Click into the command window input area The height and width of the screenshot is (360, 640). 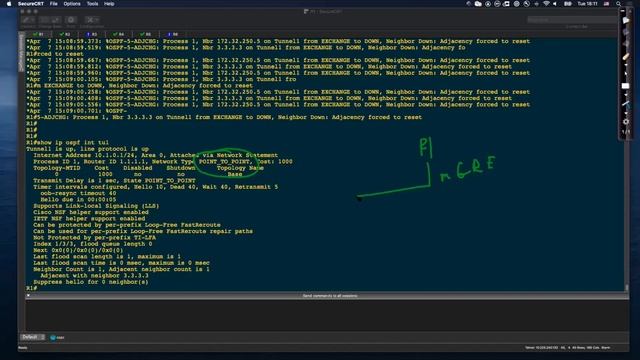pos(327,315)
